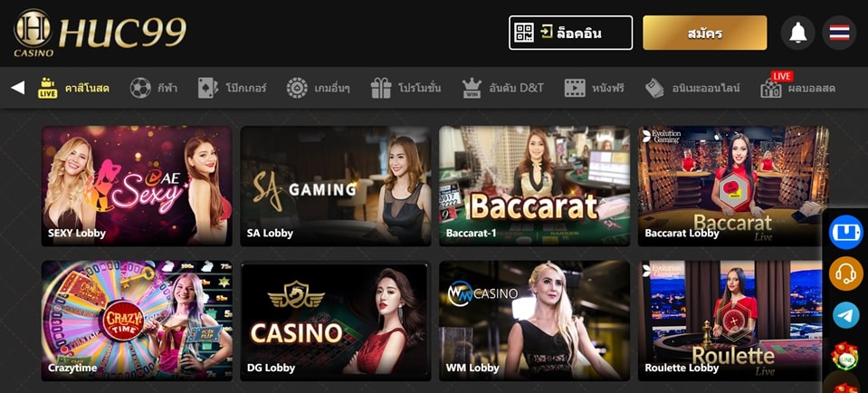Select the live casino menu tab
This screenshot has height=393, width=868.
(x=73, y=88)
